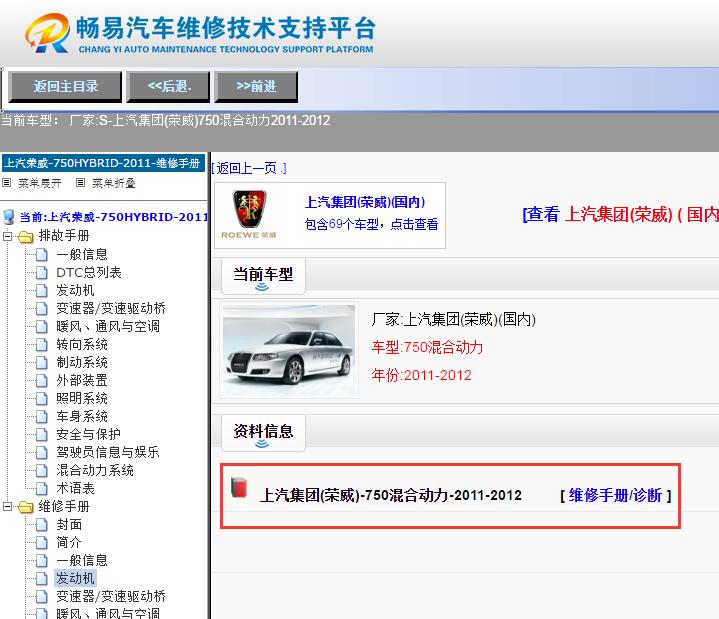Open the 简介 entry
719x619 pixels.
pos(69,543)
